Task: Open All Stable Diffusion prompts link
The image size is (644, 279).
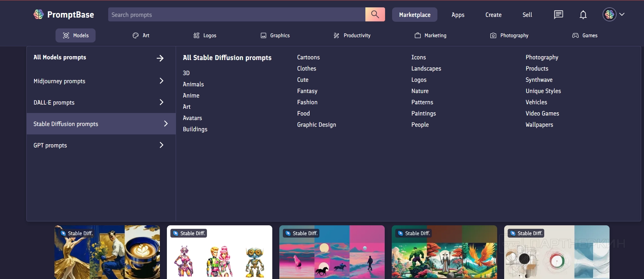Action: pyautogui.click(x=227, y=58)
